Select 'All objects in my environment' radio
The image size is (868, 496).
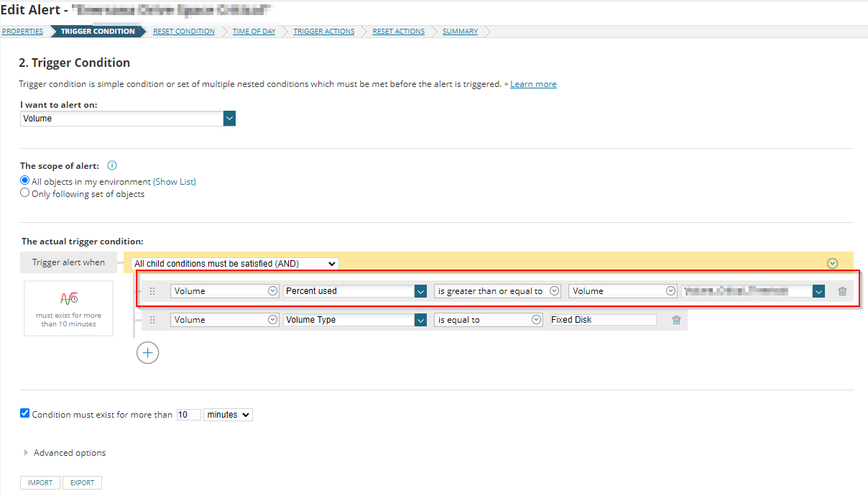point(25,181)
